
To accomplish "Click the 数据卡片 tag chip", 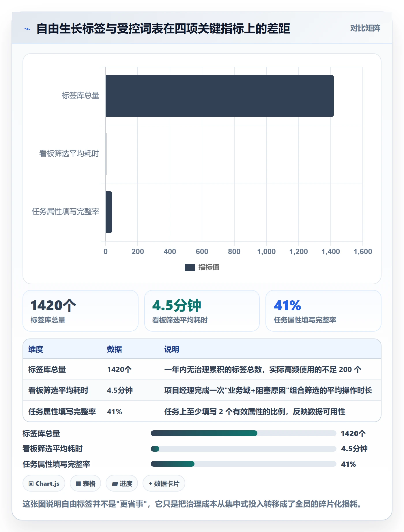I will point(164,483).
